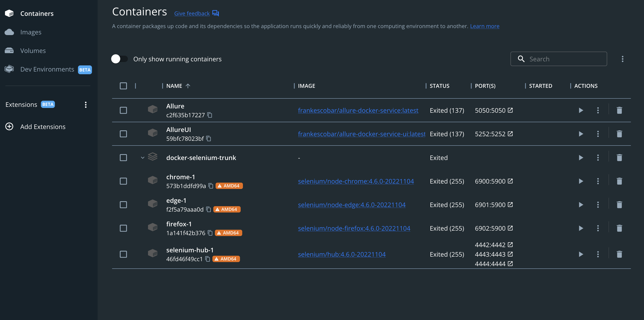Copy edge-1 container ID f2f5a79aaa0d

[209, 209]
